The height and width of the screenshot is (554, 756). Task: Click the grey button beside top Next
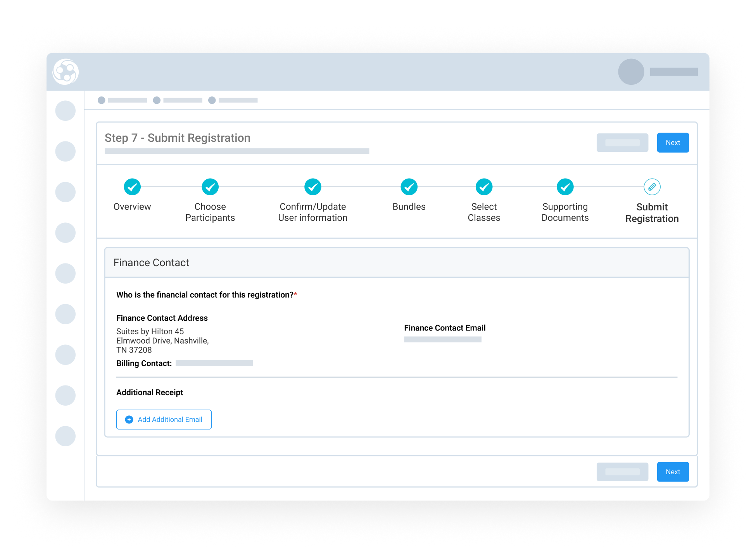coord(622,143)
